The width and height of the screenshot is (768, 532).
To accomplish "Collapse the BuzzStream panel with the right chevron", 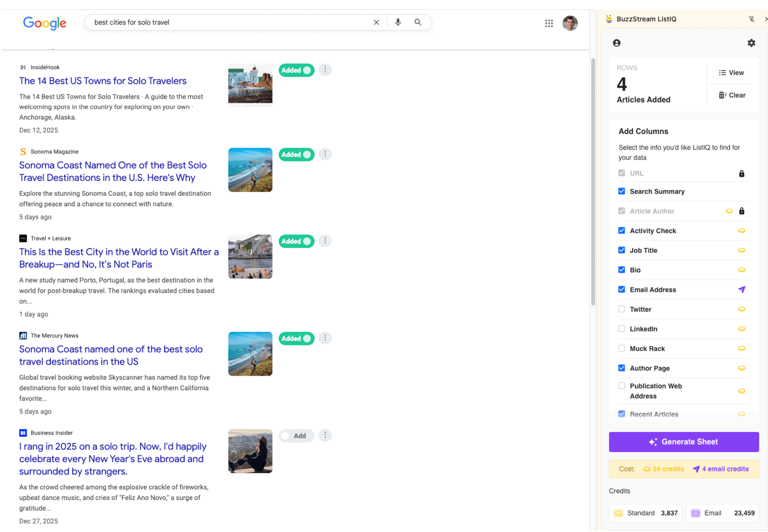I will pyautogui.click(x=766, y=19).
